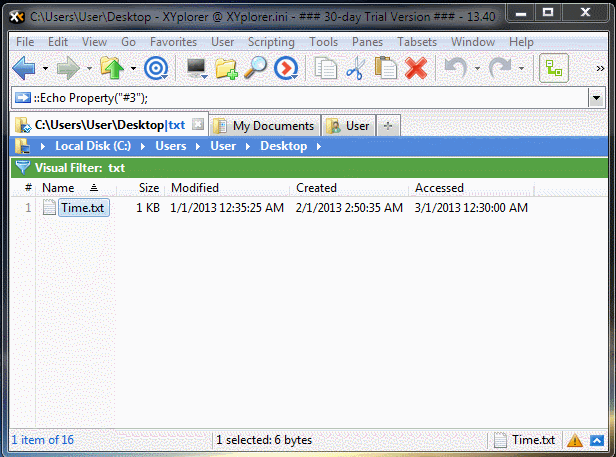The height and width of the screenshot is (457, 616).
Task: Click the warning icon in status bar
Action: [575, 440]
